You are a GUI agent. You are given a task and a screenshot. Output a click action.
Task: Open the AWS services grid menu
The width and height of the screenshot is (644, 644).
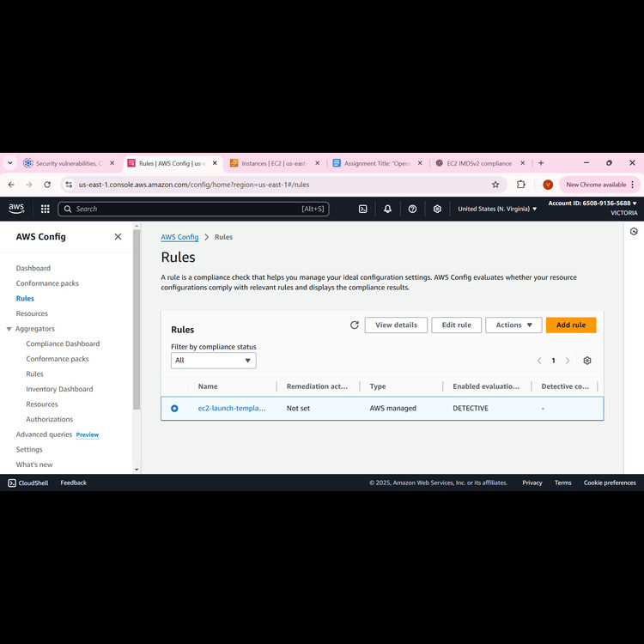click(x=46, y=209)
